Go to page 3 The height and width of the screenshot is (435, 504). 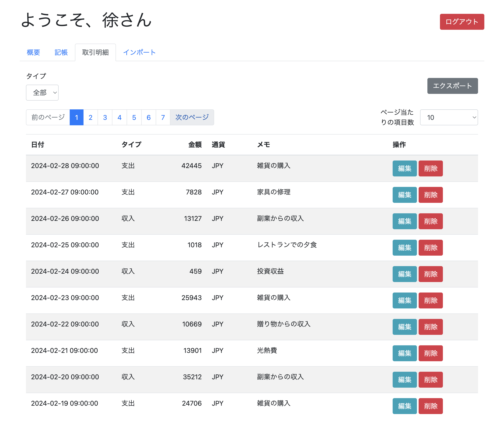[105, 117]
